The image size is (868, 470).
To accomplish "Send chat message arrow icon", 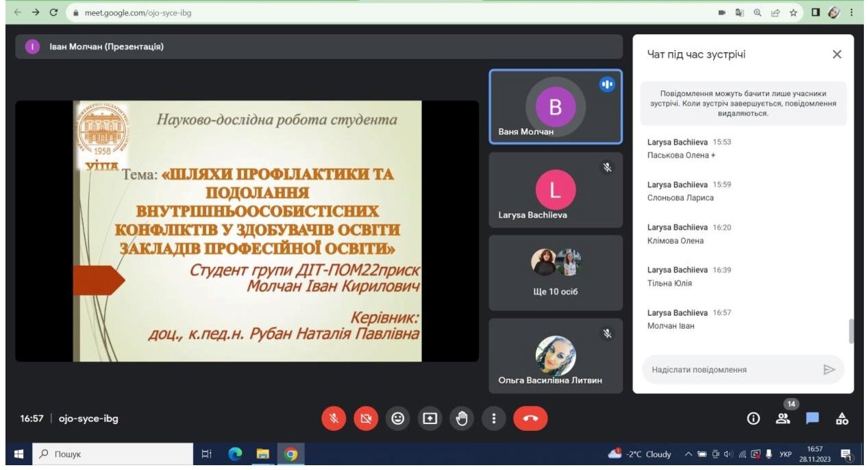I will coord(829,370).
